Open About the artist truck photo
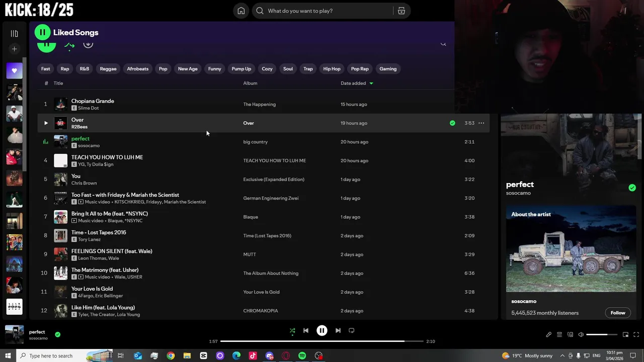Screen dimensions: 644x362 coord(571,248)
